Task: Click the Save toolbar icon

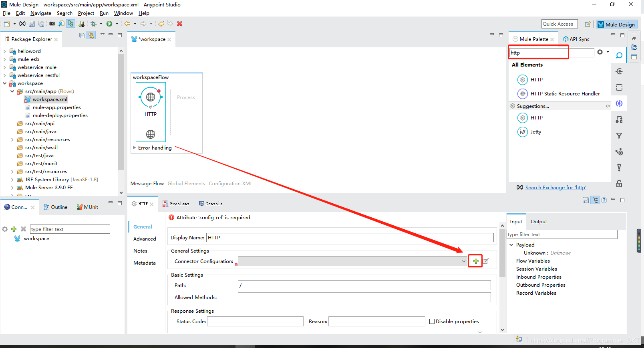Action: 32,24
